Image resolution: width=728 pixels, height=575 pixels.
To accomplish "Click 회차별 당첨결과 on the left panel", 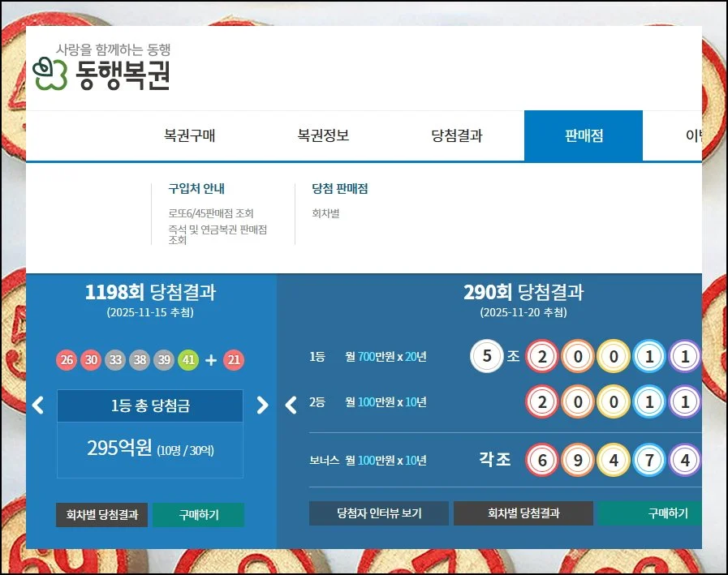I will [101, 513].
